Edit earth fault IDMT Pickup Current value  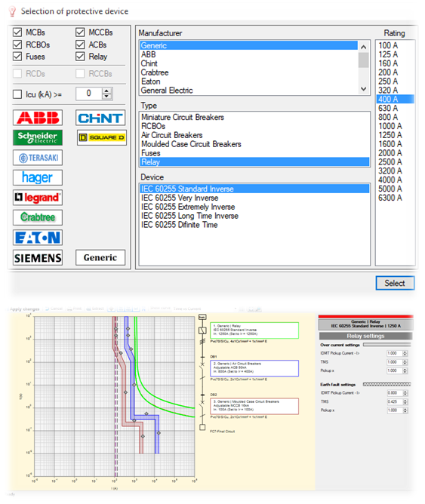coord(395,393)
